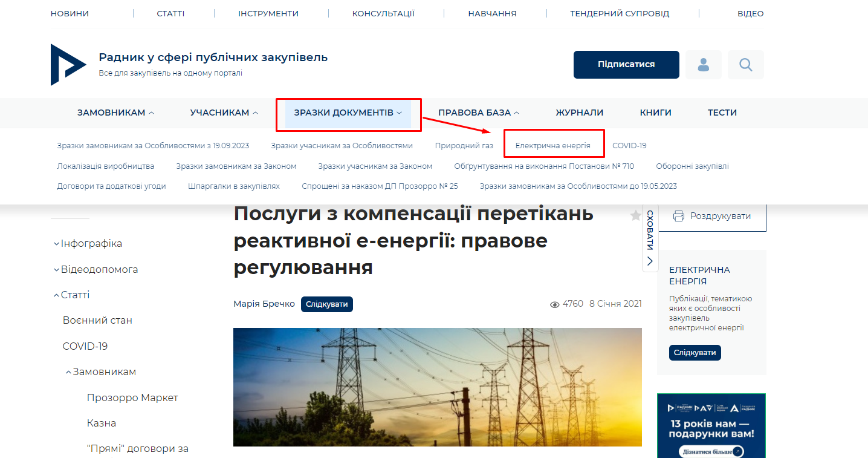
Task: Expand the Замовникам main menu dropdown
Action: (x=115, y=113)
